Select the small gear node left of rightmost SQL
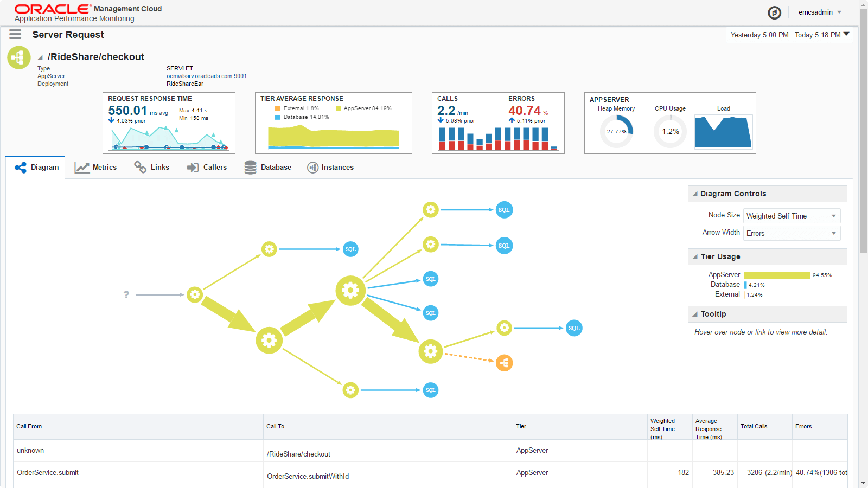 pyautogui.click(x=505, y=328)
